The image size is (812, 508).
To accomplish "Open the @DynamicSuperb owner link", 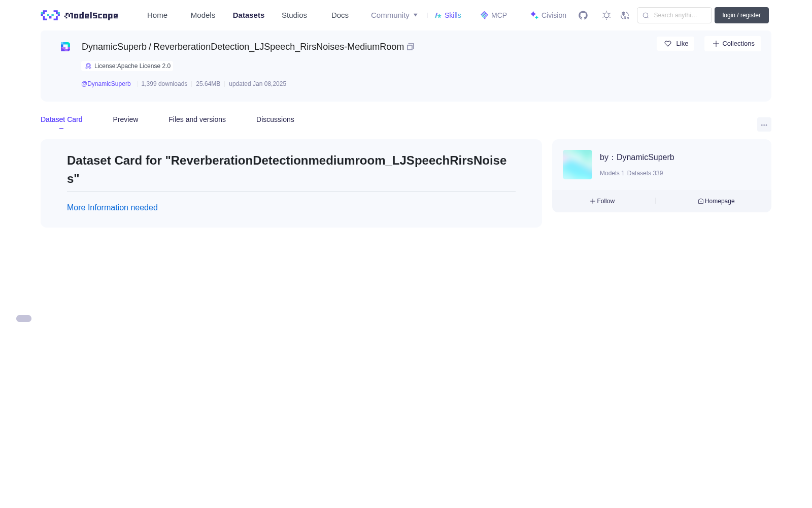I will (x=106, y=84).
